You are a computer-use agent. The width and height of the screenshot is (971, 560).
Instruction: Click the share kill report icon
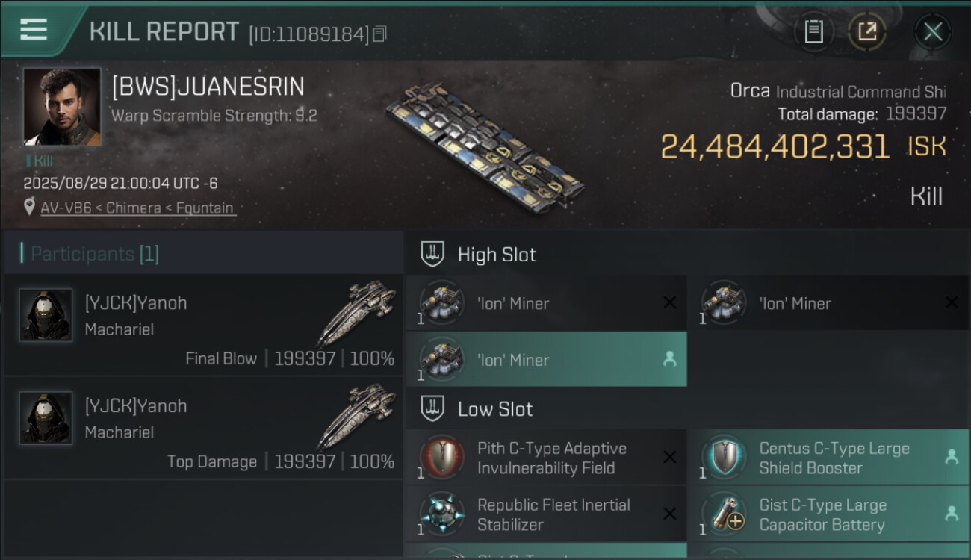point(866,31)
